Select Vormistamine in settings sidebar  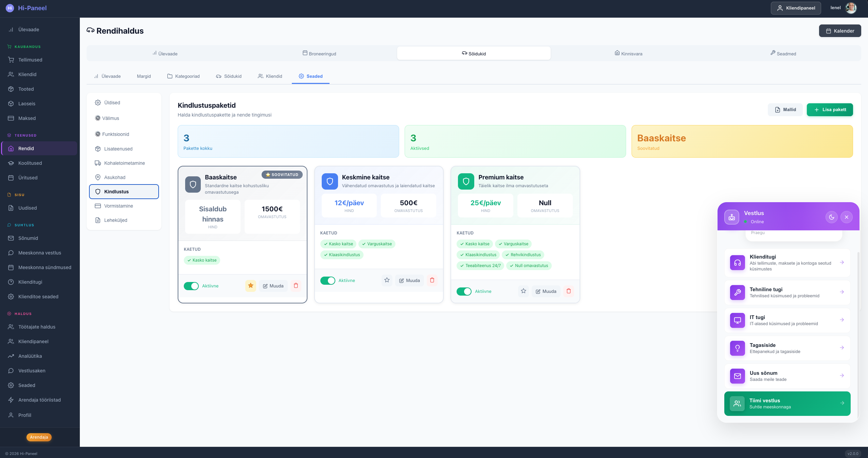(118, 206)
